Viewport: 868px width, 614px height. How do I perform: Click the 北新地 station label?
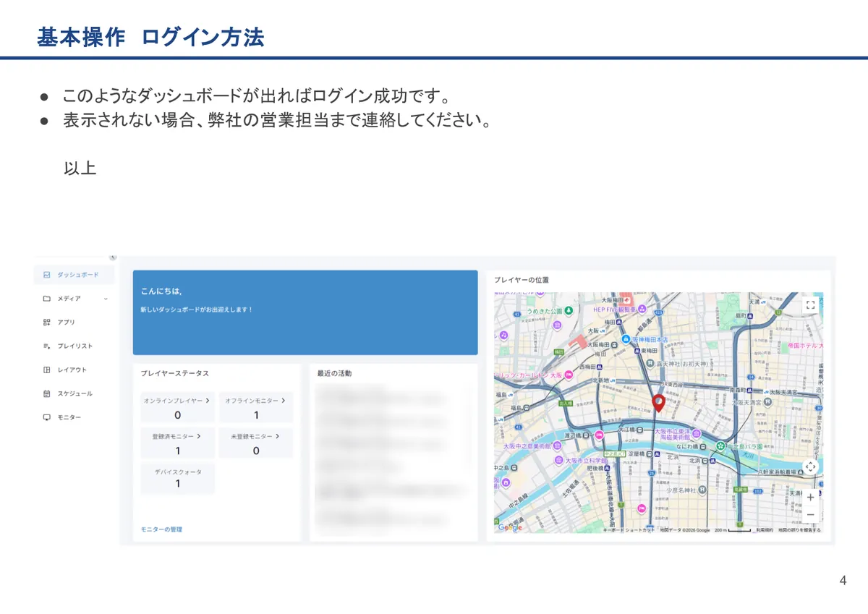tap(602, 379)
